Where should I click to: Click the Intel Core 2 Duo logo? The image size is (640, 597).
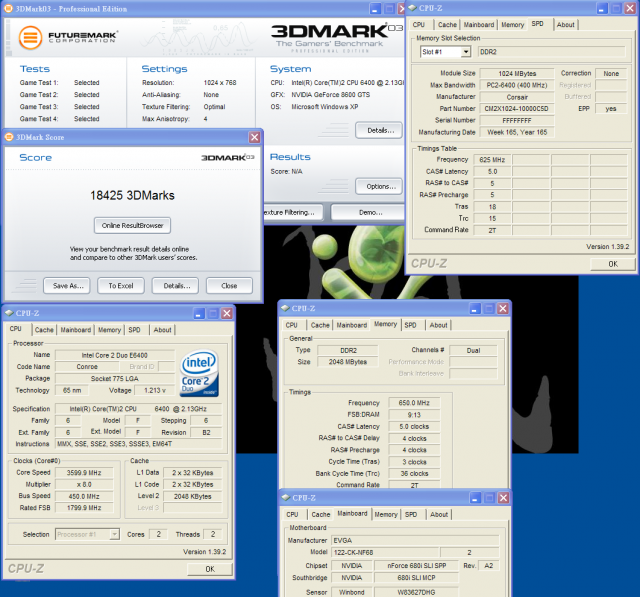click(x=199, y=373)
